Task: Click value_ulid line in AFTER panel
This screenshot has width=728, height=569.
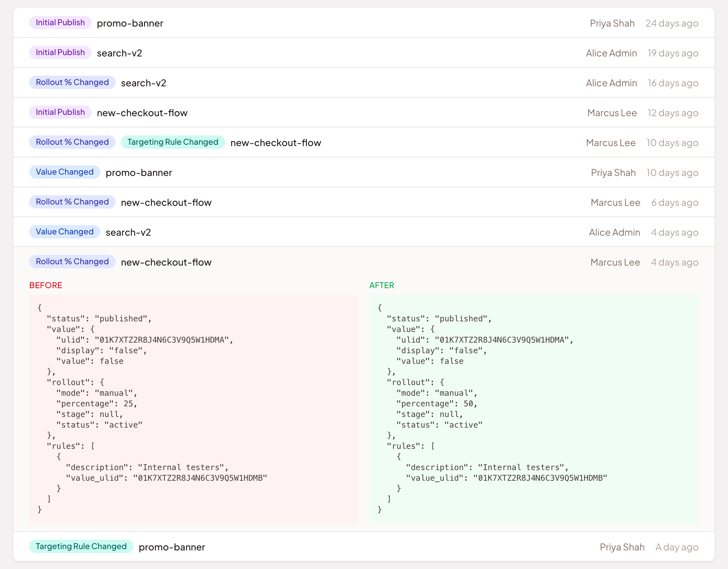Action: (x=506, y=478)
